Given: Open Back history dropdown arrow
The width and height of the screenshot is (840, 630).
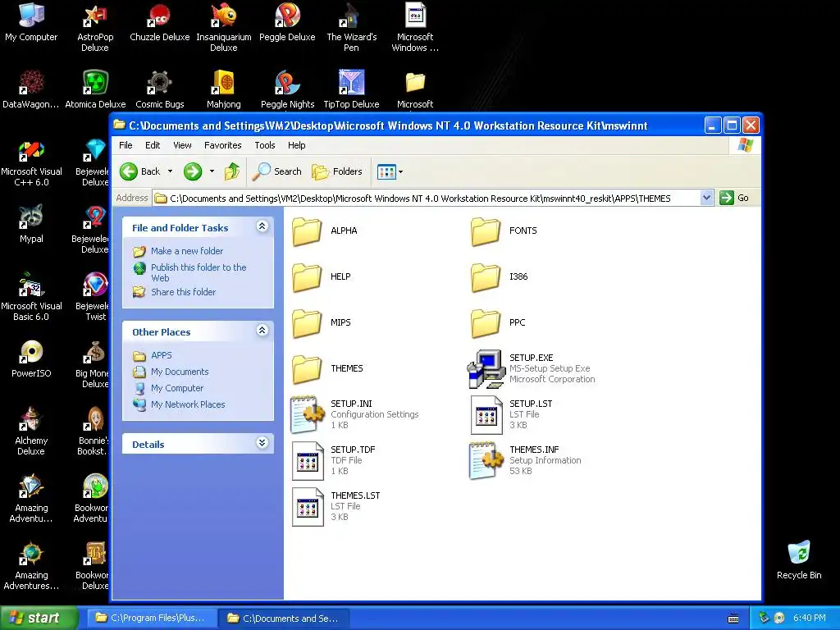Looking at the screenshot, I should tap(171, 171).
